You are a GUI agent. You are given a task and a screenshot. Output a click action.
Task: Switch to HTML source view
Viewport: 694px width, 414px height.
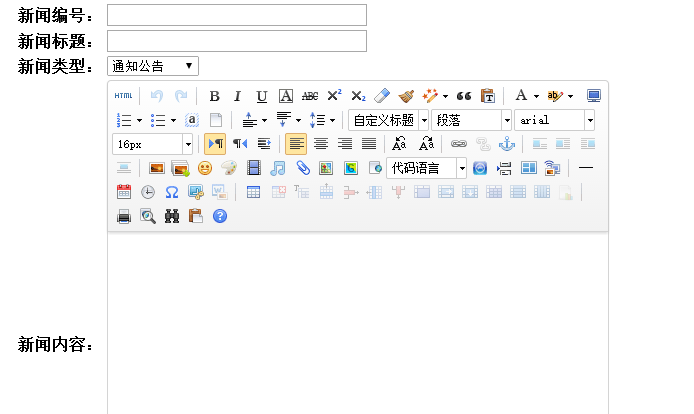point(123,96)
